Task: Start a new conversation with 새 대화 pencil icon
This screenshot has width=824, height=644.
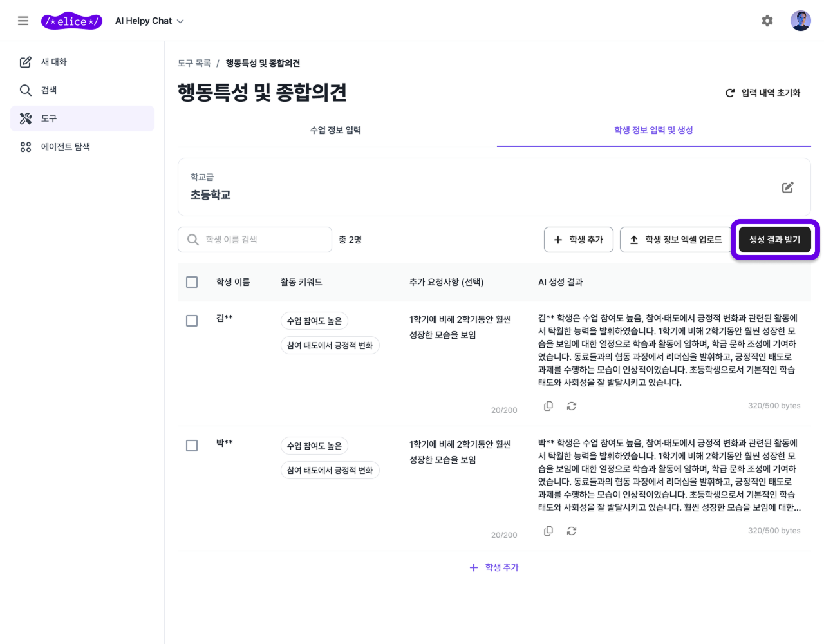Action: coord(25,61)
